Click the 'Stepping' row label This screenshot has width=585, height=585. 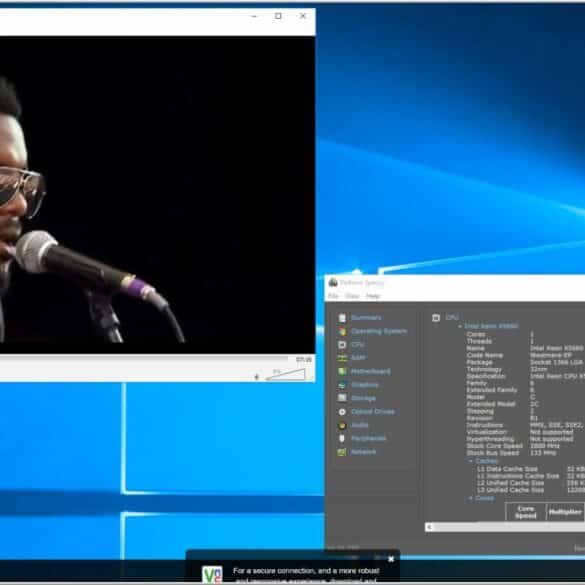tap(480, 411)
